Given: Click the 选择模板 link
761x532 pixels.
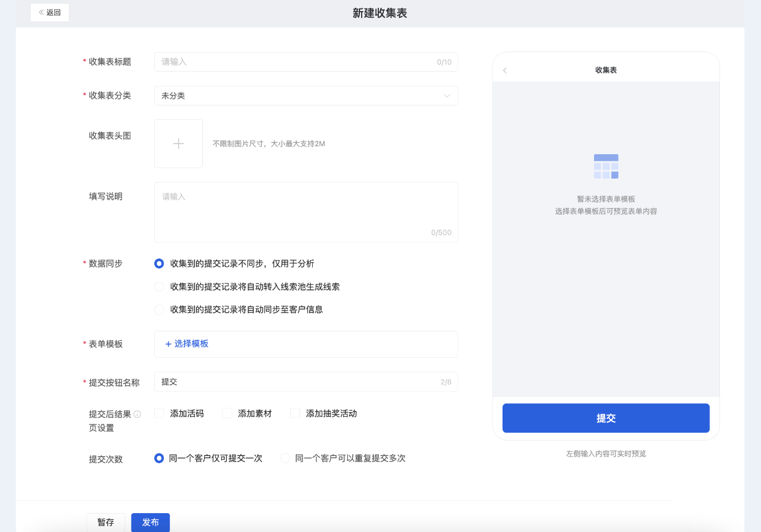Looking at the screenshot, I should (x=187, y=344).
